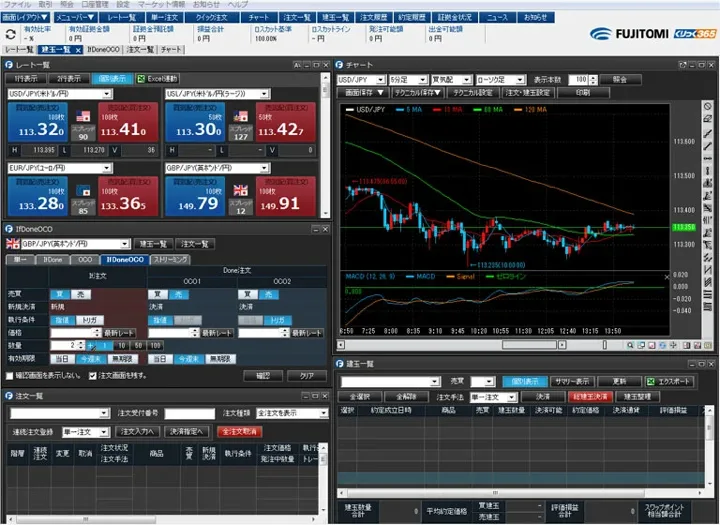Screen dimensions: 720x525
Task: Select the 単一 order tab
Action: pyautogui.click(x=20, y=260)
